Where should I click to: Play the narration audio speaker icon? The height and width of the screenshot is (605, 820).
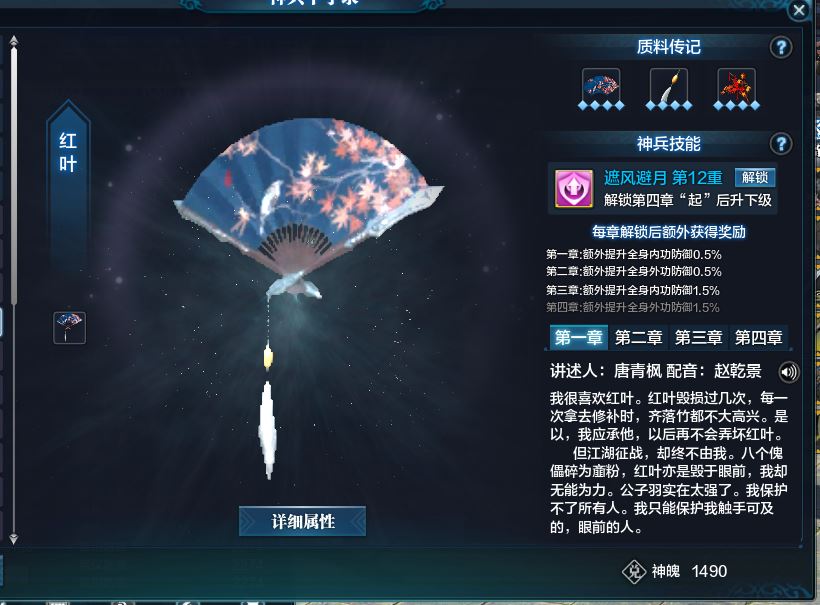(x=789, y=372)
